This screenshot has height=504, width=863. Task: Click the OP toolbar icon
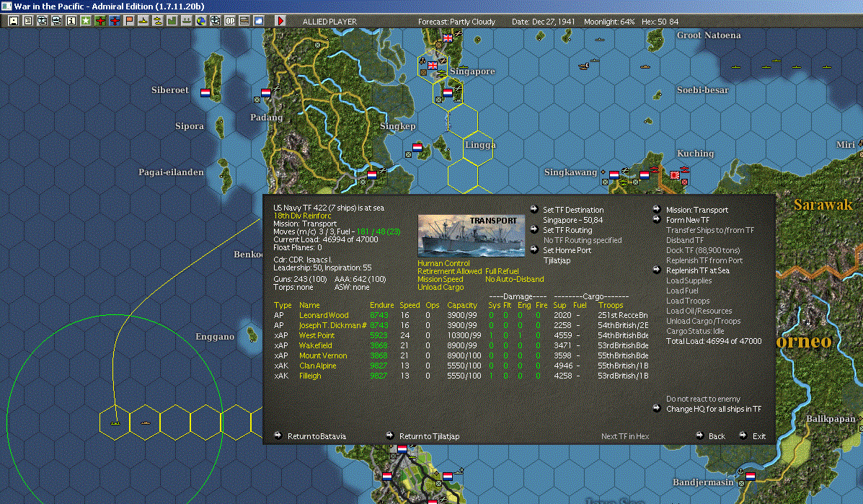click(x=229, y=21)
